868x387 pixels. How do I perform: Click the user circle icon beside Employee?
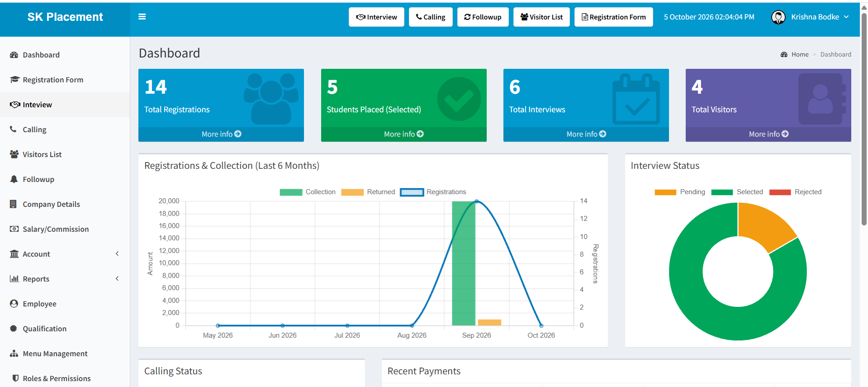tap(14, 303)
